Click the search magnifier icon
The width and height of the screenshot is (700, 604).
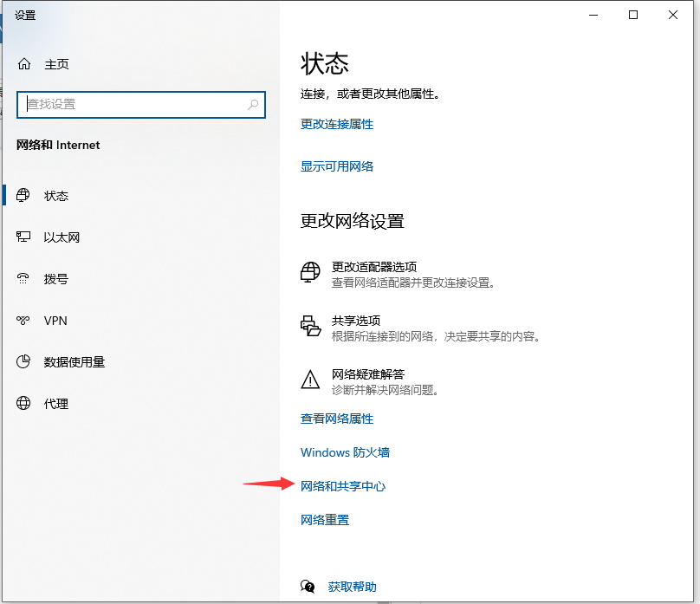tap(253, 104)
